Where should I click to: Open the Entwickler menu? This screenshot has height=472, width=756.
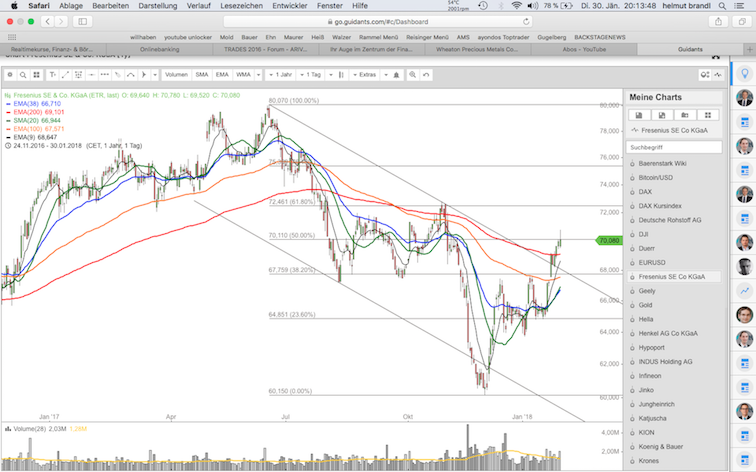[290, 6]
